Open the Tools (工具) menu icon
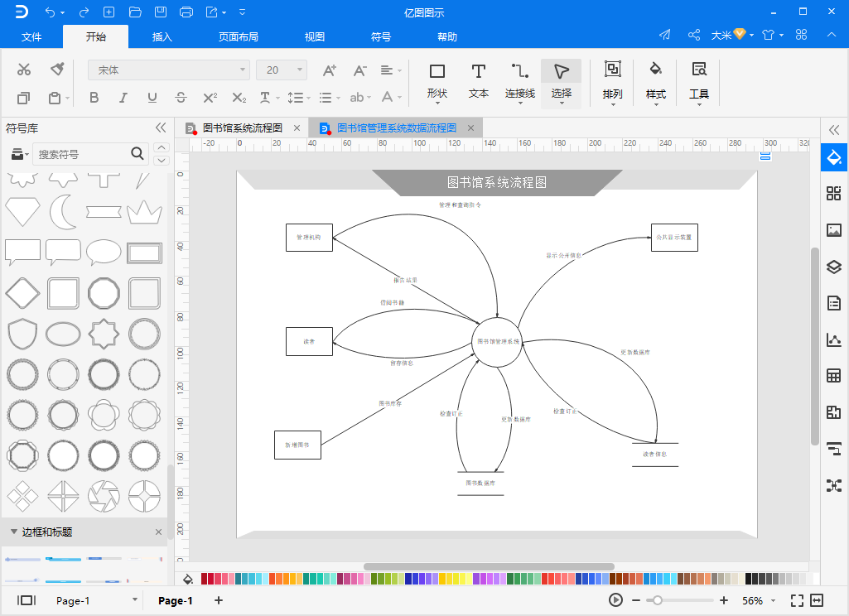The image size is (849, 616). [x=699, y=82]
